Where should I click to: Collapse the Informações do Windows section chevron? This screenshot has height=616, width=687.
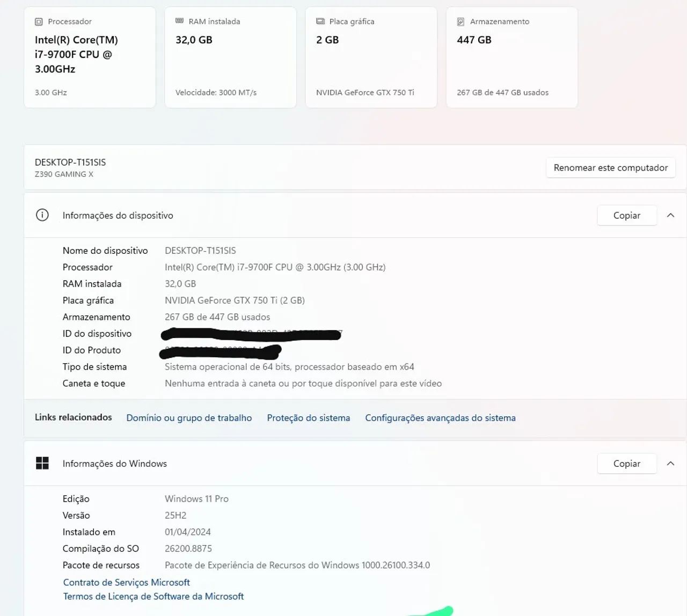pos(670,463)
